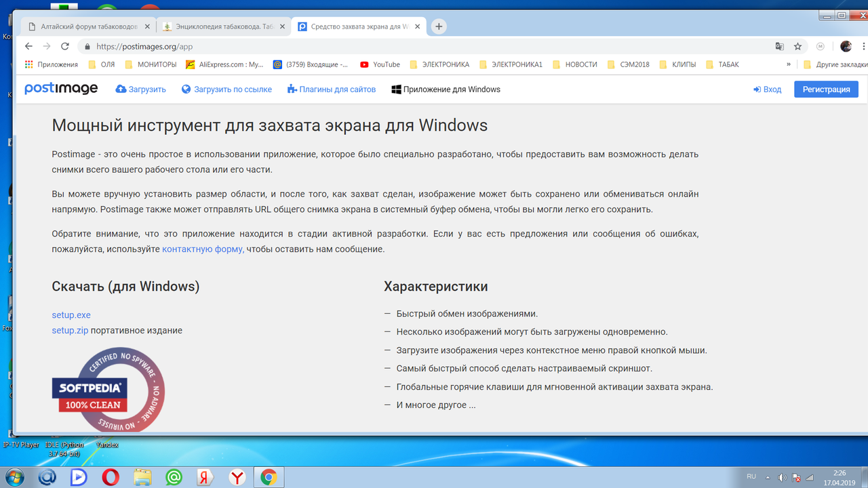
Task: Open the Приложения apps shortcut
Action: click(x=51, y=64)
